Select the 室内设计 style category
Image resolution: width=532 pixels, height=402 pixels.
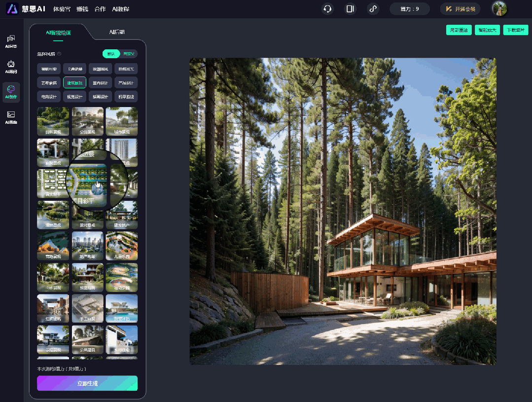point(101,82)
